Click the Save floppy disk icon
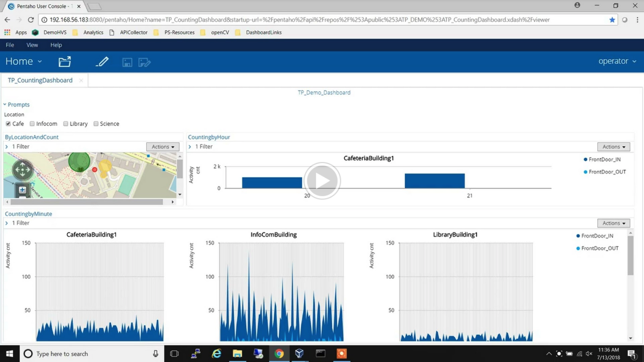The width and height of the screenshot is (644, 362). 127,62
